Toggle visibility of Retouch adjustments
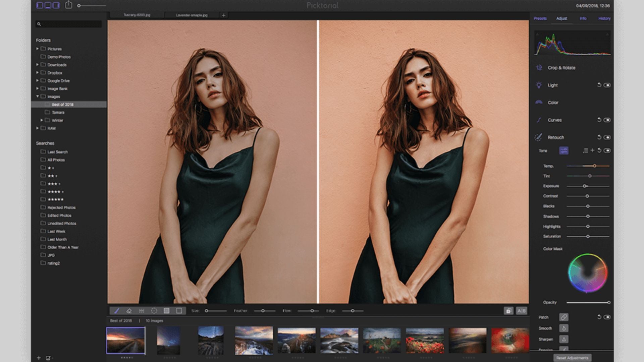Screen dimensions: 644x362 (607, 137)
